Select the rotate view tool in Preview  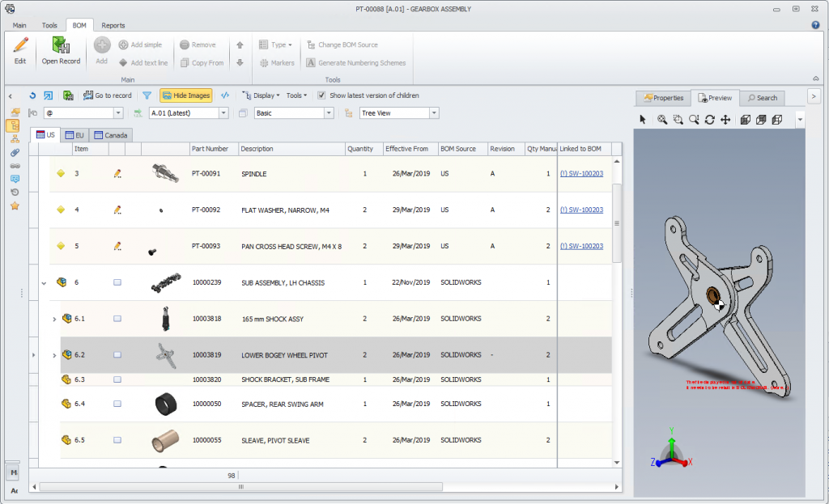coord(710,119)
